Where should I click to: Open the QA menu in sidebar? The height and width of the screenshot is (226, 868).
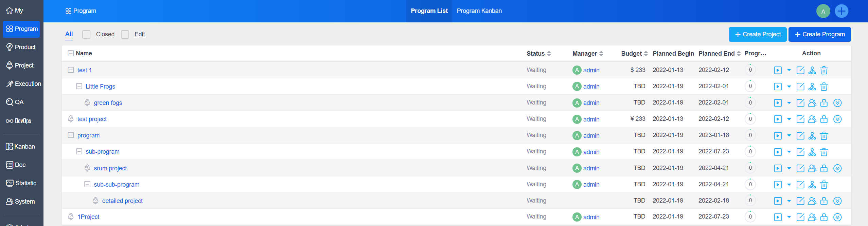19,102
